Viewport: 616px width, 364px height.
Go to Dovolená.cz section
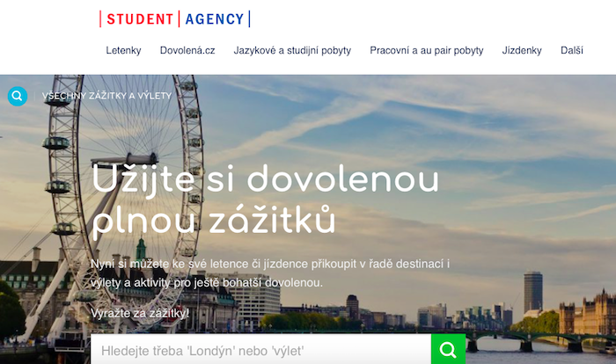tap(187, 50)
